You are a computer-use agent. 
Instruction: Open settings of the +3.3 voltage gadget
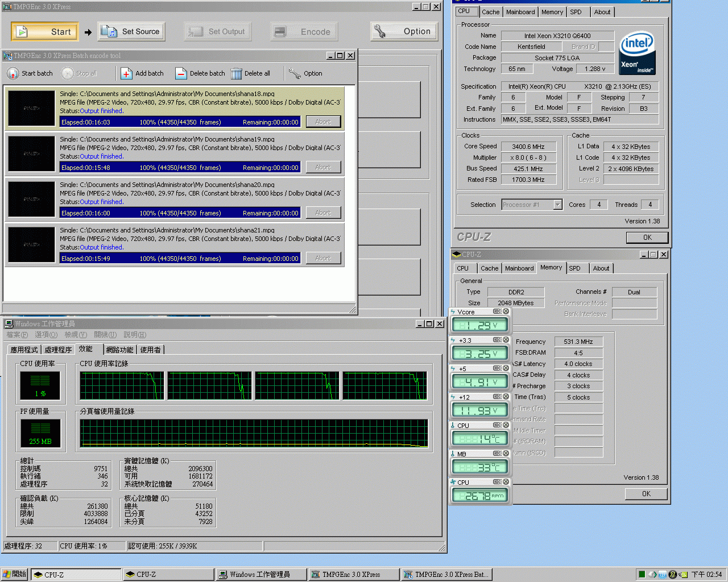click(497, 340)
